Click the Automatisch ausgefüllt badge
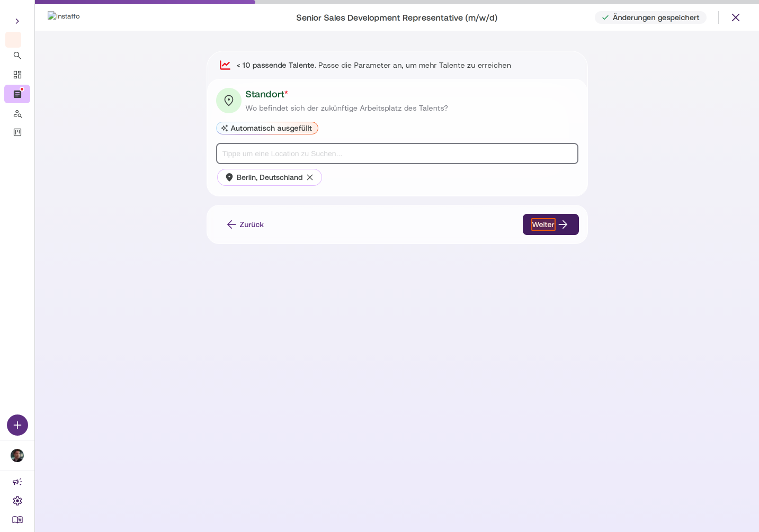The height and width of the screenshot is (532, 759). point(267,128)
